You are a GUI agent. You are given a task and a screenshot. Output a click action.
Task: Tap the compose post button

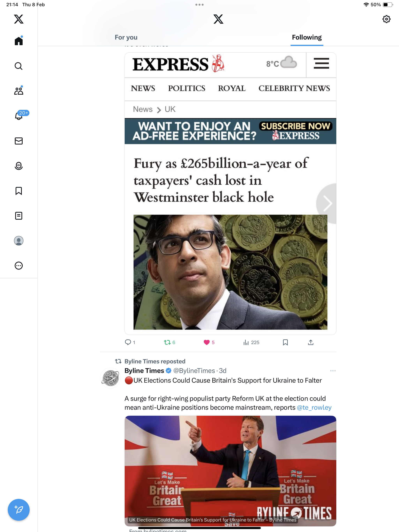(19, 510)
